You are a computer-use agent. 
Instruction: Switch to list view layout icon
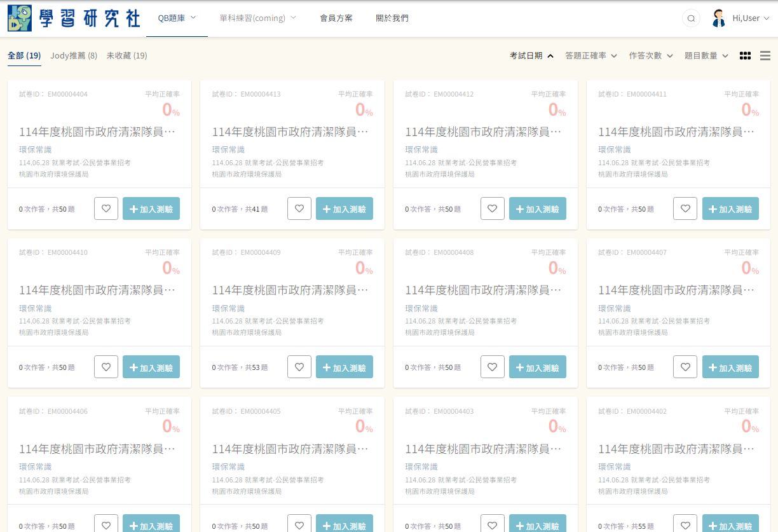click(765, 56)
